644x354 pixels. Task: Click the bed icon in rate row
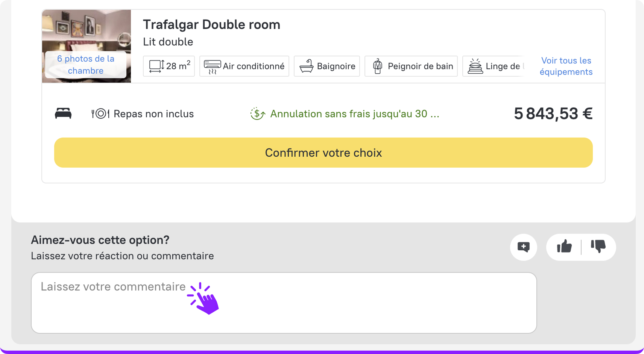coord(63,113)
